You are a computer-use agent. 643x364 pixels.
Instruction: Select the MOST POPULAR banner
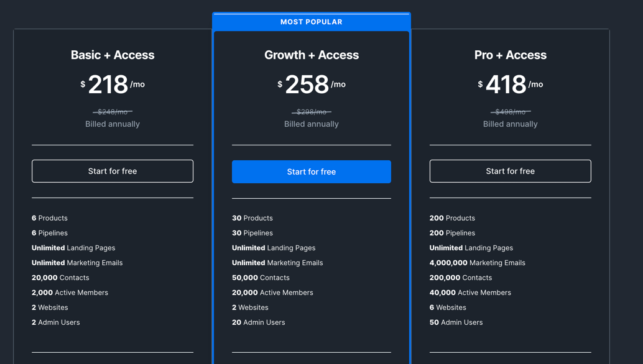click(312, 22)
